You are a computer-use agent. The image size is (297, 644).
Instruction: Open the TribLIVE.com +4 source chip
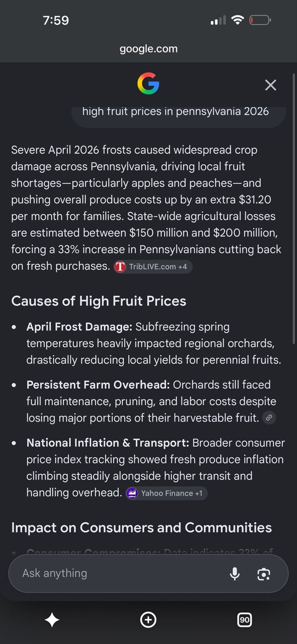153,267
